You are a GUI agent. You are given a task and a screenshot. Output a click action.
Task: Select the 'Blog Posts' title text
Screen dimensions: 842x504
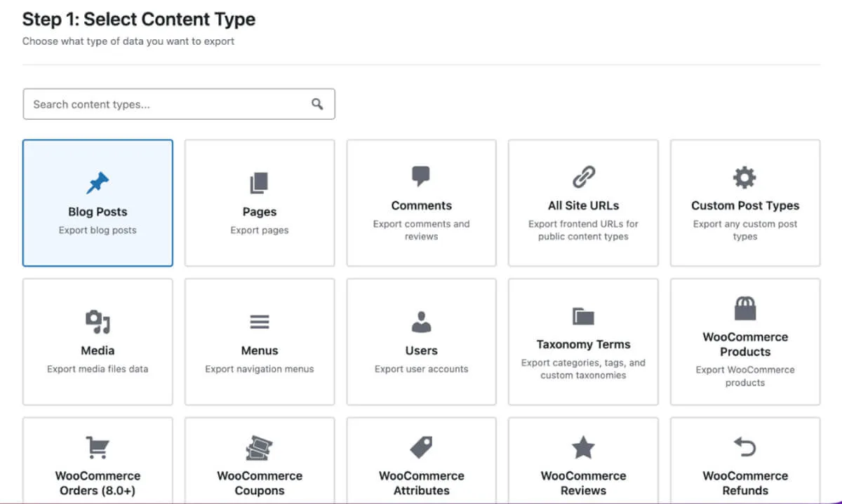pos(98,212)
